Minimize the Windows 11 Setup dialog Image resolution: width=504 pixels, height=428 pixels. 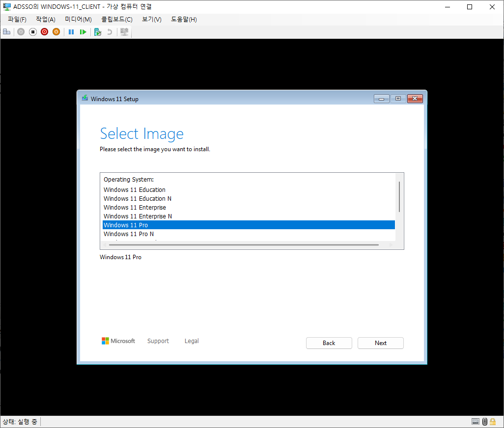(382, 99)
